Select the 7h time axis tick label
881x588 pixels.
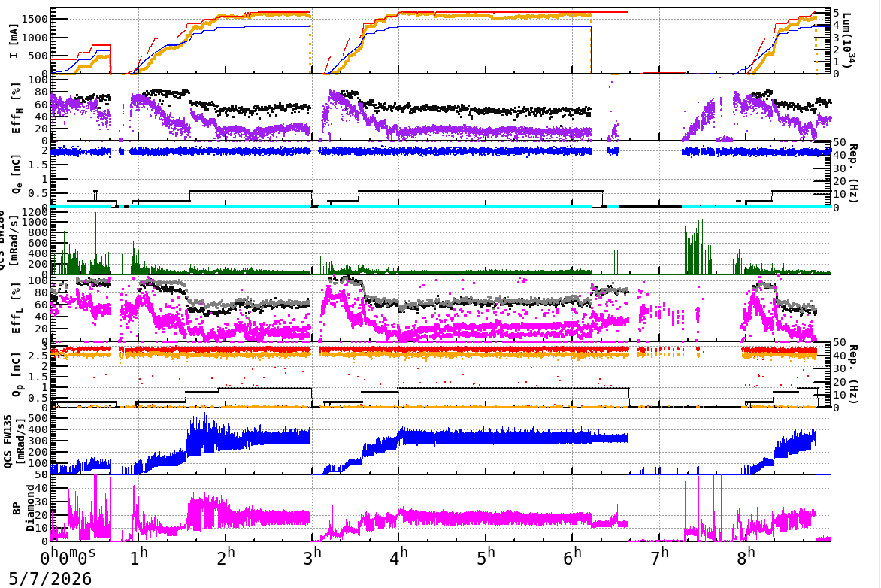[x=659, y=556]
